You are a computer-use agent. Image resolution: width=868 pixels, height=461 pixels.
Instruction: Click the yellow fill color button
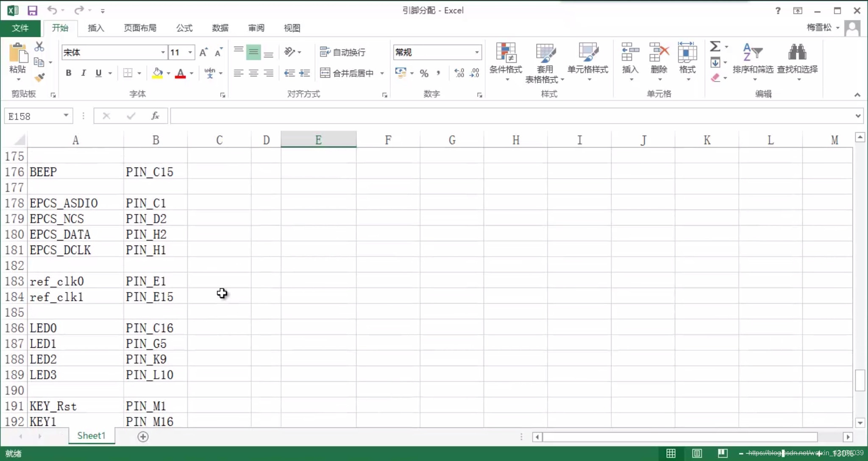157,73
